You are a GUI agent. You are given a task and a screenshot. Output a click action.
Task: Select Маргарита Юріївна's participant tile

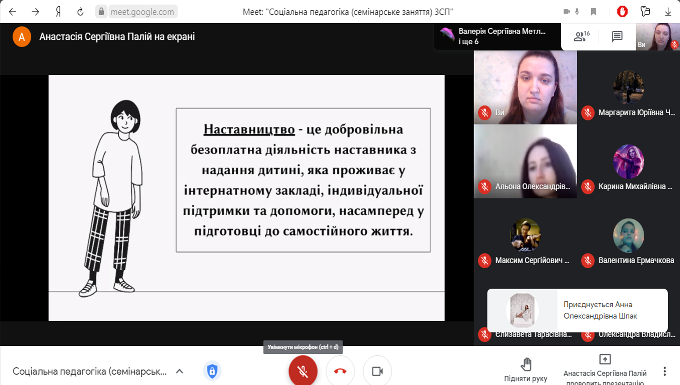[628, 87]
